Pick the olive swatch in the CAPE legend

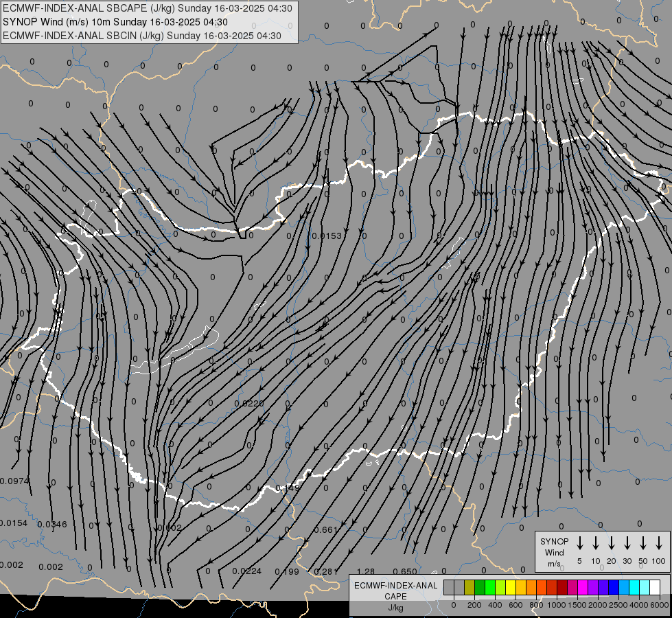click(x=470, y=587)
